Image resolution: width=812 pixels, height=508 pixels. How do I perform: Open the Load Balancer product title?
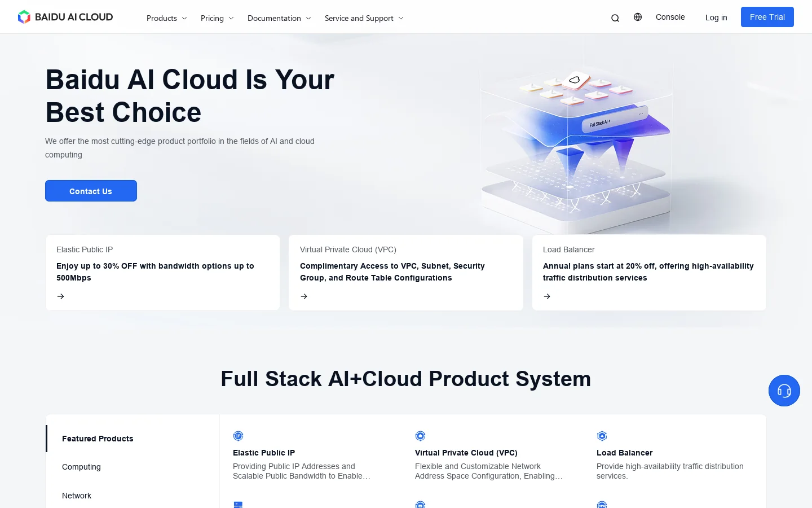point(625,453)
